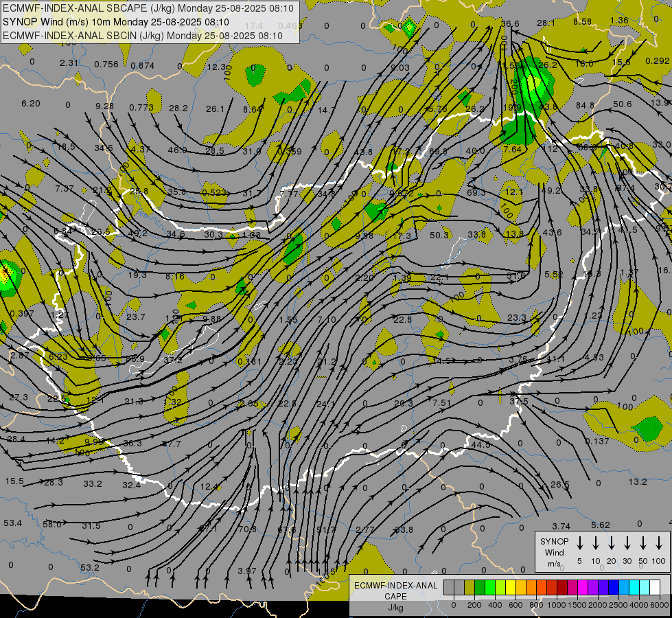The width and height of the screenshot is (672, 618).
Task: Pick the dark red CAPE legend swatch
Action: 562,587
